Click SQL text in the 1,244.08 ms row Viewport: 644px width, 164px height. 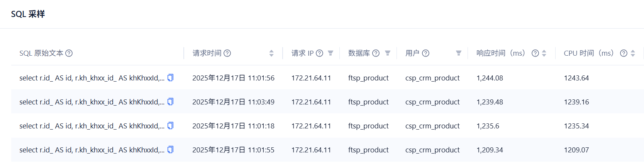click(x=92, y=78)
